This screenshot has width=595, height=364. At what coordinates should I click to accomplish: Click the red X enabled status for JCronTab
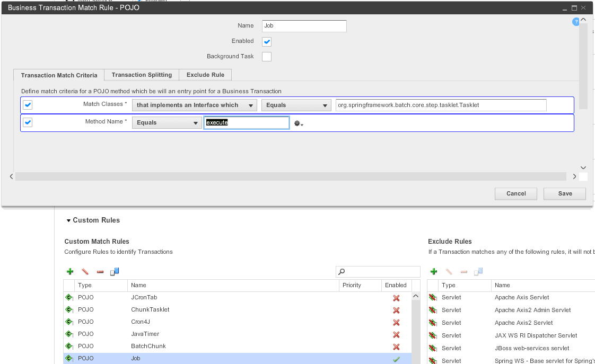(x=396, y=298)
